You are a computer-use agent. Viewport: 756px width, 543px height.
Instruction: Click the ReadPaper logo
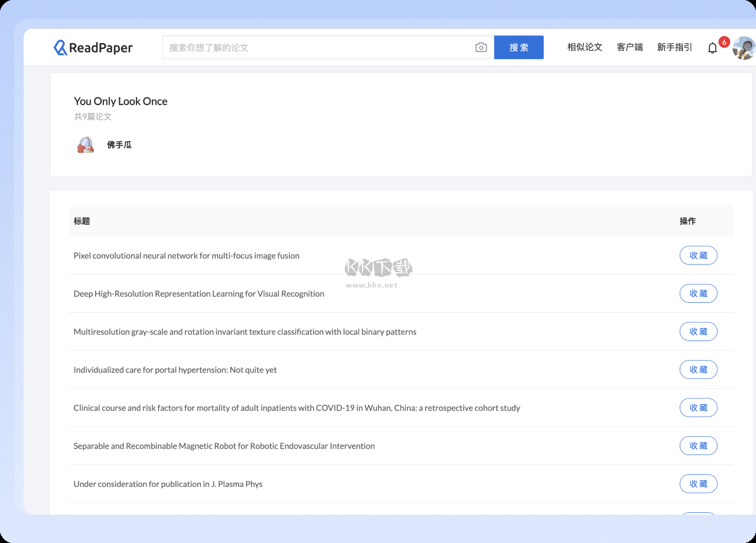click(93, 48)
